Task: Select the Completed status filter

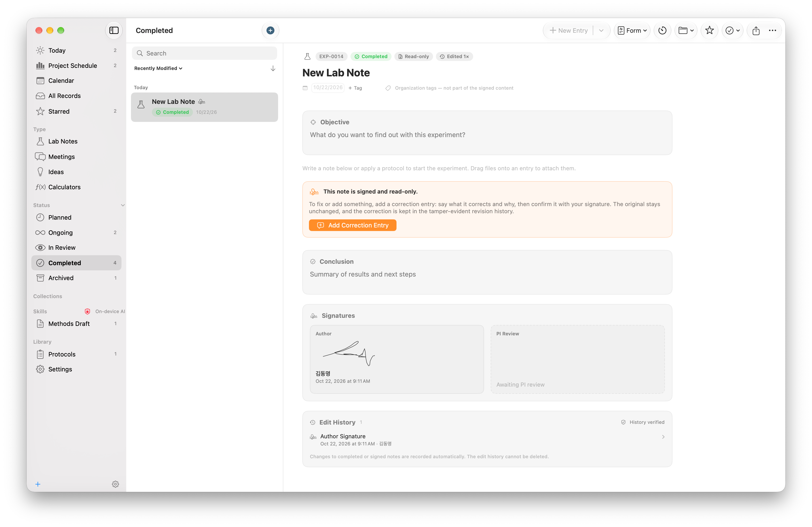Action: click(x=76, y=263)
